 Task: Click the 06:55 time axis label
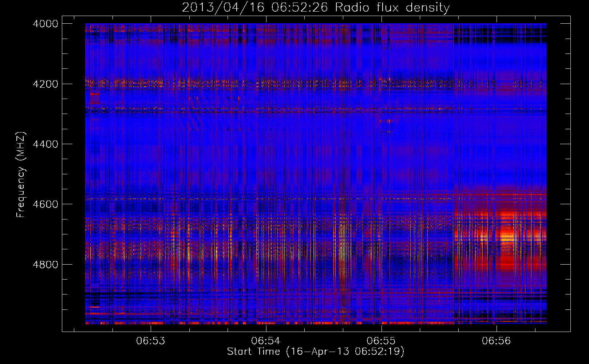381,341
